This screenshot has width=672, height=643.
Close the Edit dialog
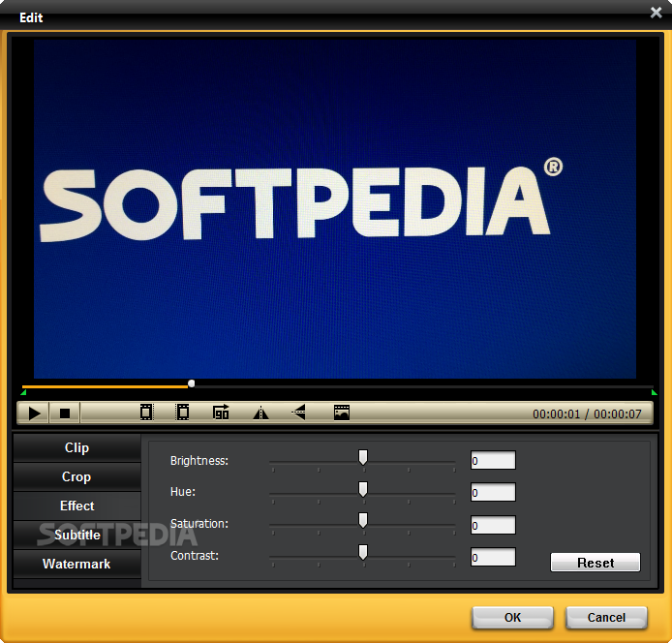tap(656, 13)
